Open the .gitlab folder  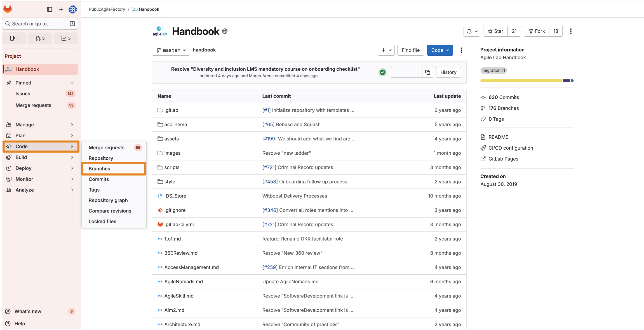pos(171,110)
